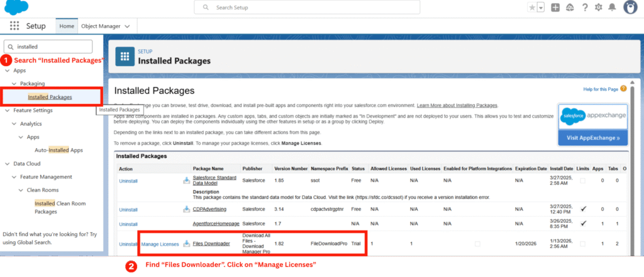
Task: Click the Expiration Date column header
Action: (531, 169)
